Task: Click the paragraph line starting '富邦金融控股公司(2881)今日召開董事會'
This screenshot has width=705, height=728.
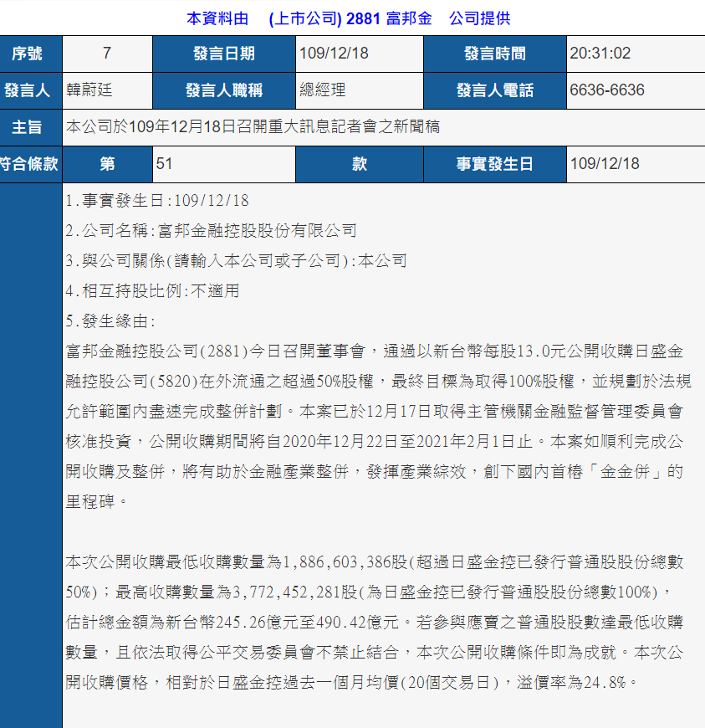Action: pos(375,351)
